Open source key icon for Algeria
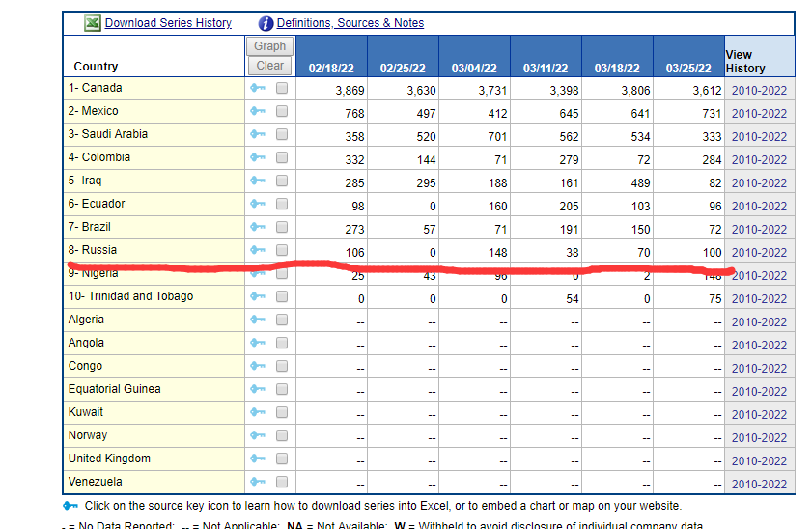Viewport: 812px width, 529px height. (x=258, y=320)
